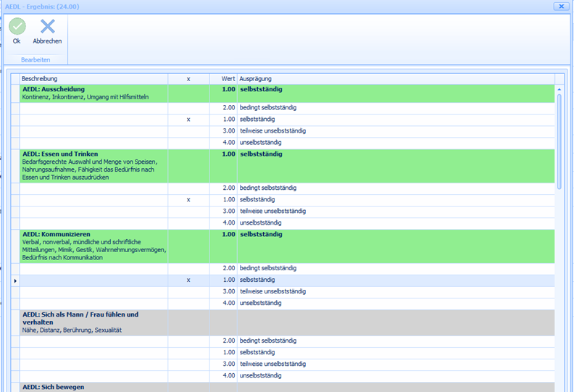Screen dimensions: 574x392
Task: Click the 4.00 value under Sich als Mann / Frau
Action: pos(228,375)
